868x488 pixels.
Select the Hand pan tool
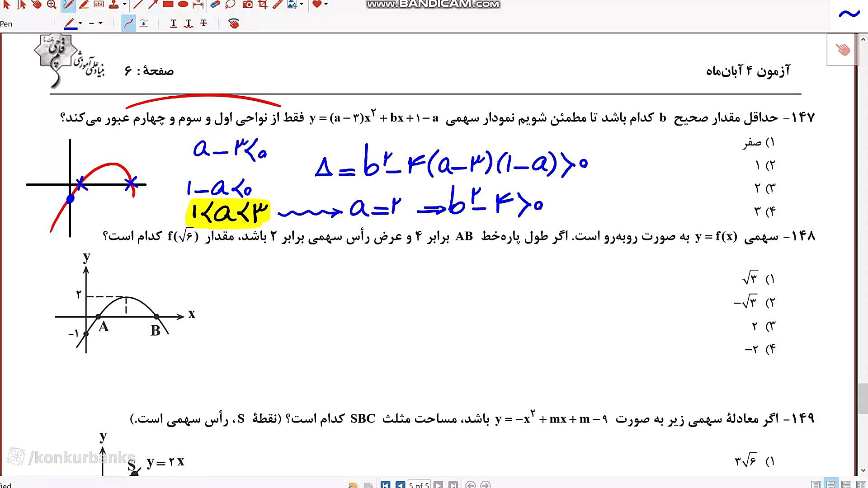[x=37, y=5]
